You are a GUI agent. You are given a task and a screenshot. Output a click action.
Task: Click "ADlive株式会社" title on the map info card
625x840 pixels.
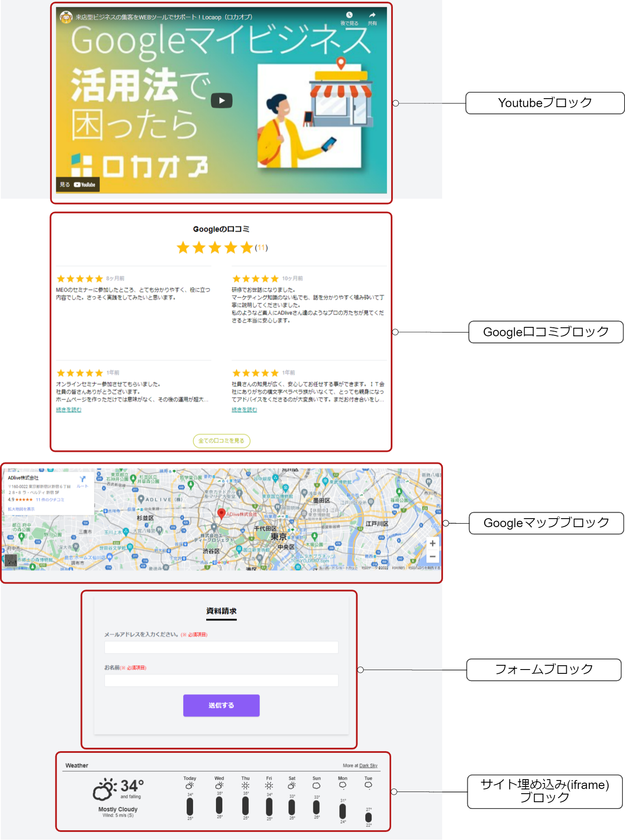coord(23,478)
